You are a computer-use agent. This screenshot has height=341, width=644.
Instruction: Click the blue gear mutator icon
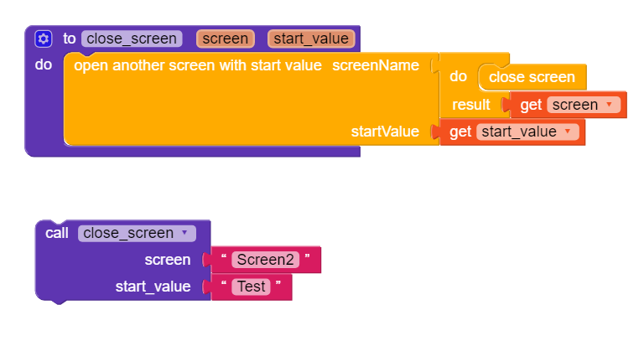click(44, 39)
